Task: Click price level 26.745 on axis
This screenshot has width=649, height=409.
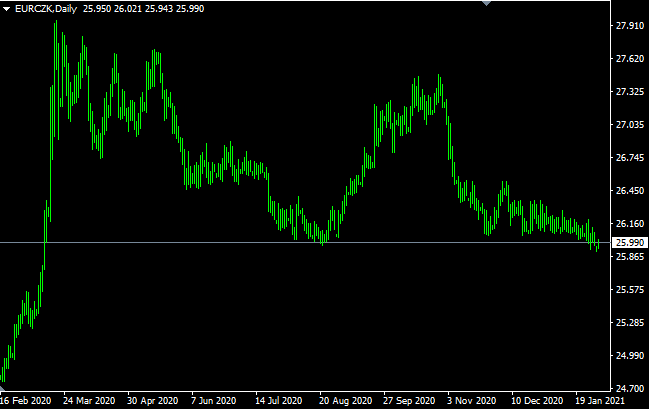Action: click(630, 158)
